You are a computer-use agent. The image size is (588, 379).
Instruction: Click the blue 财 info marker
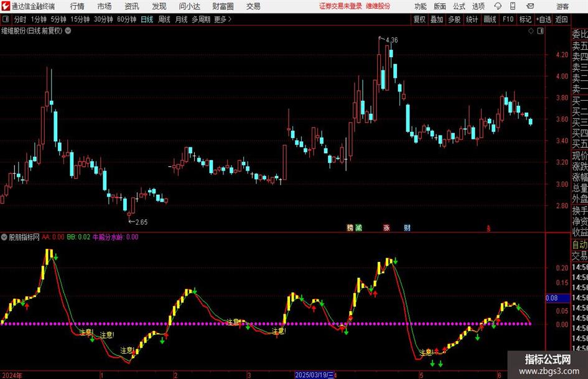pyautogui.click(x=408, y=228)
